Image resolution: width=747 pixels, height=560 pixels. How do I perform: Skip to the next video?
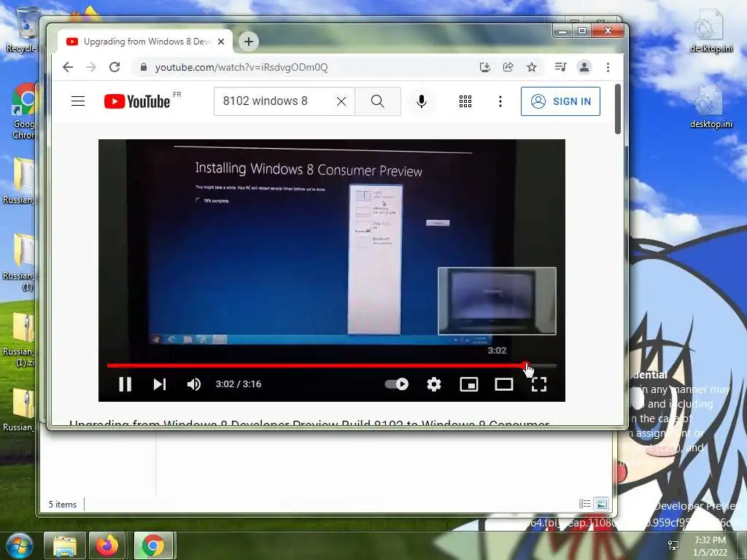(160, 384)
